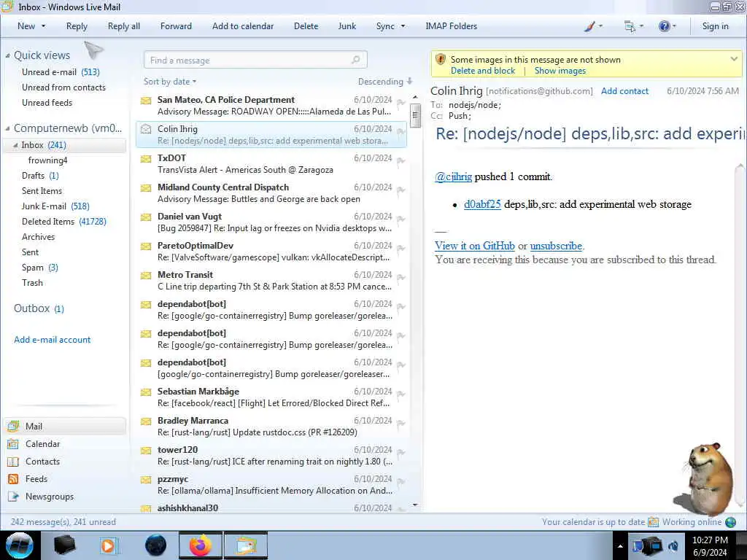Click the Find a message search field
The width and height of the screenshot is (747, 560).
255,60
